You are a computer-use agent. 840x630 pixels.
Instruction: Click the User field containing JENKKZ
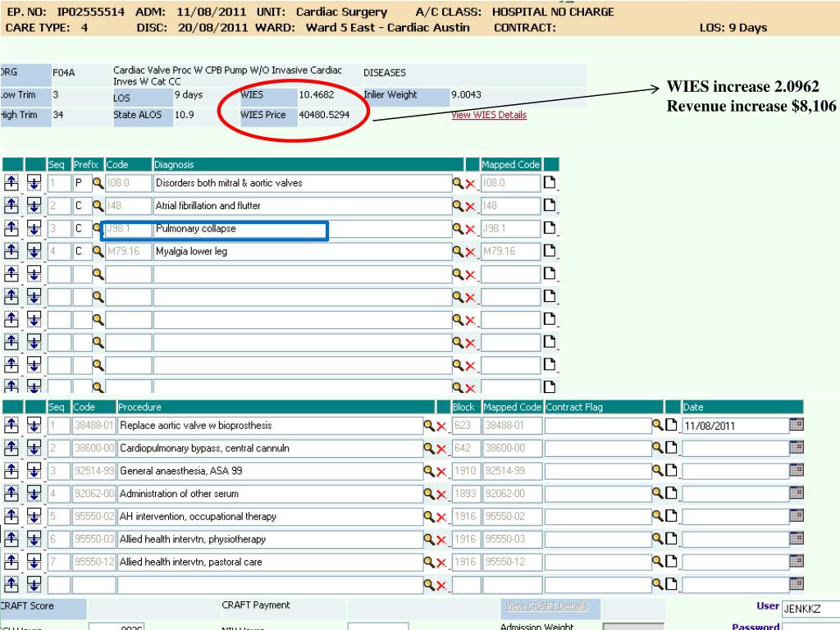click(810, 609)
